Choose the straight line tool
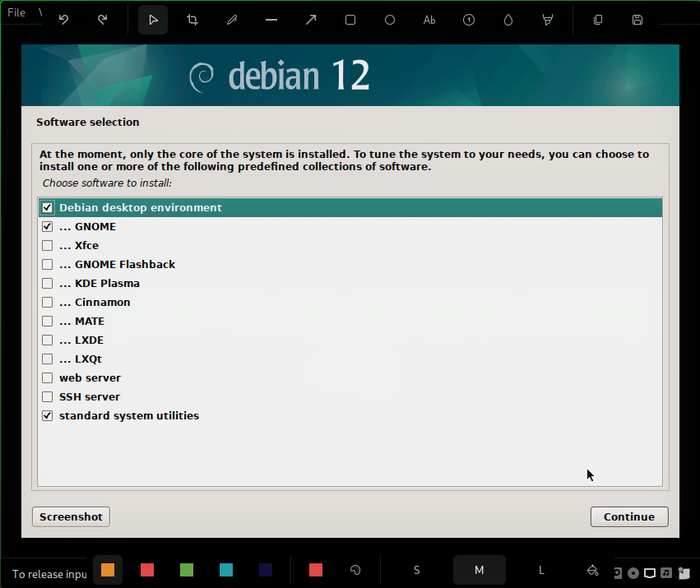This screenshot has height=588, width=700. pyautogui.click(x=271, y=19)
